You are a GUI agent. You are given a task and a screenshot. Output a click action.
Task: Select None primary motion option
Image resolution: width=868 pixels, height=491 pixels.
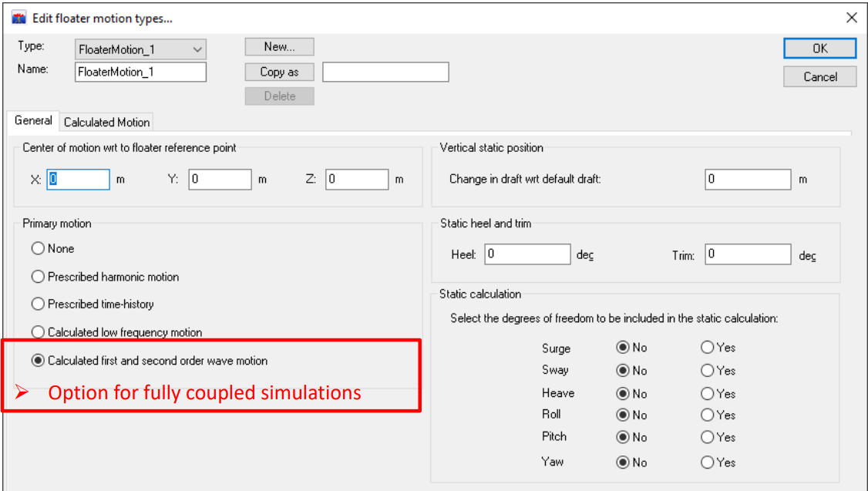[x=38, y=248]
